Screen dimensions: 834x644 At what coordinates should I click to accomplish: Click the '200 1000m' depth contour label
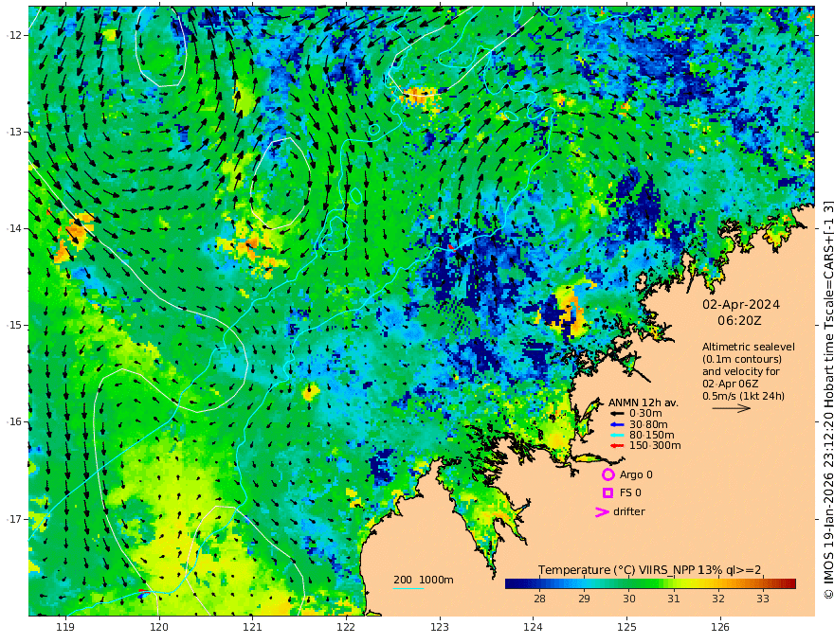424,580
